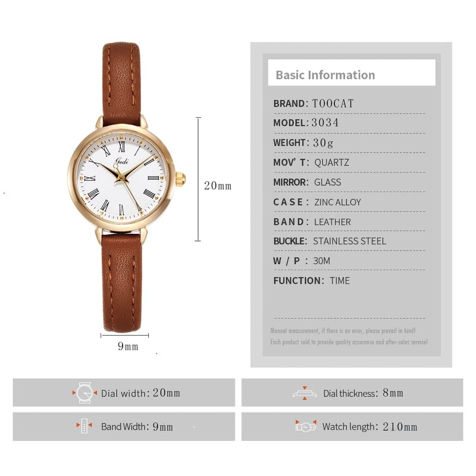
Task: Click the BUCKLE: STAINLESS STEEL row
Action: click(349, 241)
